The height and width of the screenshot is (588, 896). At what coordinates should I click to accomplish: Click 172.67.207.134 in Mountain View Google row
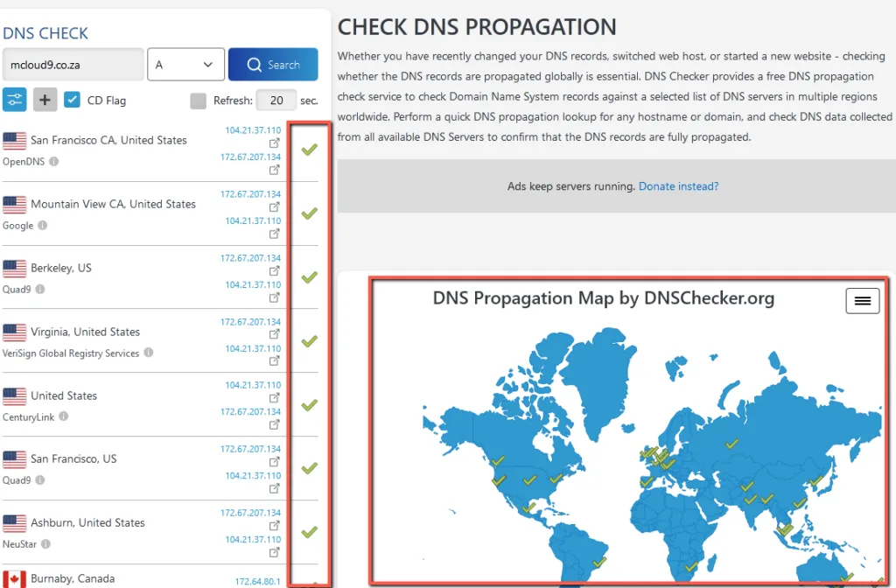[250, 194]
